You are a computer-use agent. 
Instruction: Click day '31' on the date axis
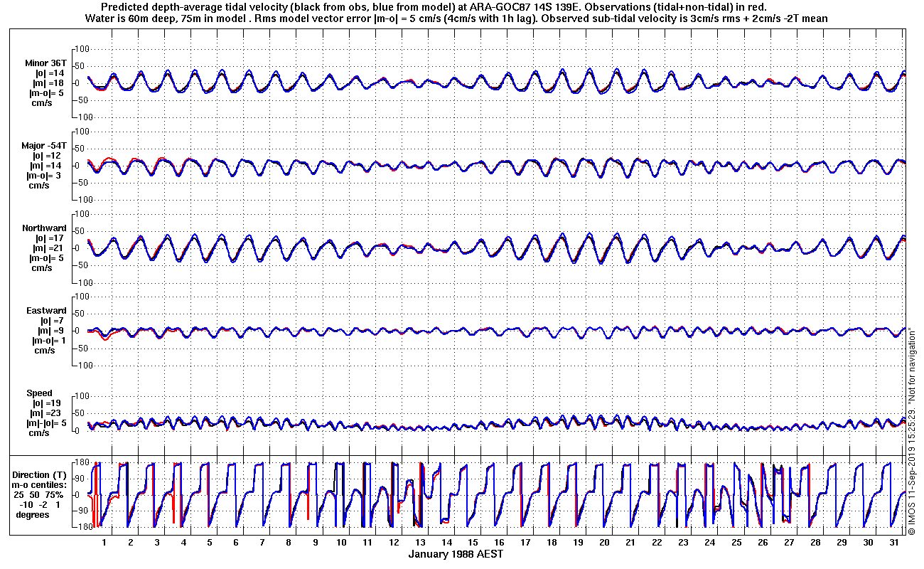(894, 542)
